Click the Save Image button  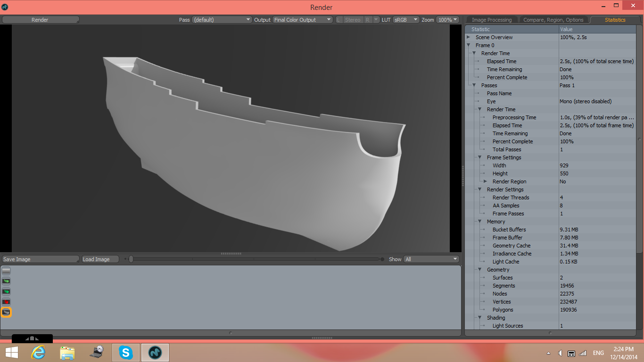coord(41,259)
